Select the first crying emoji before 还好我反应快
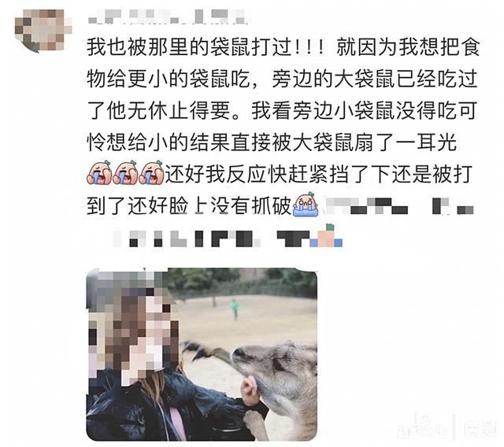504x447 pixels. click(99, 173)
